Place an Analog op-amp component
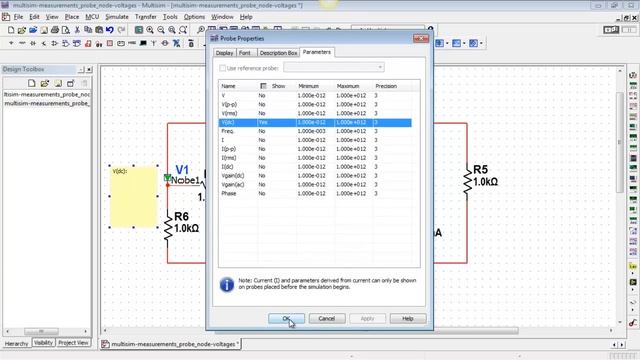640x360 pixels. click(55, 43)
